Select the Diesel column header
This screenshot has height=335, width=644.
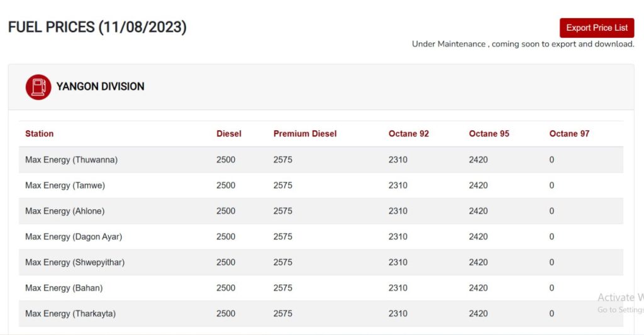(x=229, y=133)
